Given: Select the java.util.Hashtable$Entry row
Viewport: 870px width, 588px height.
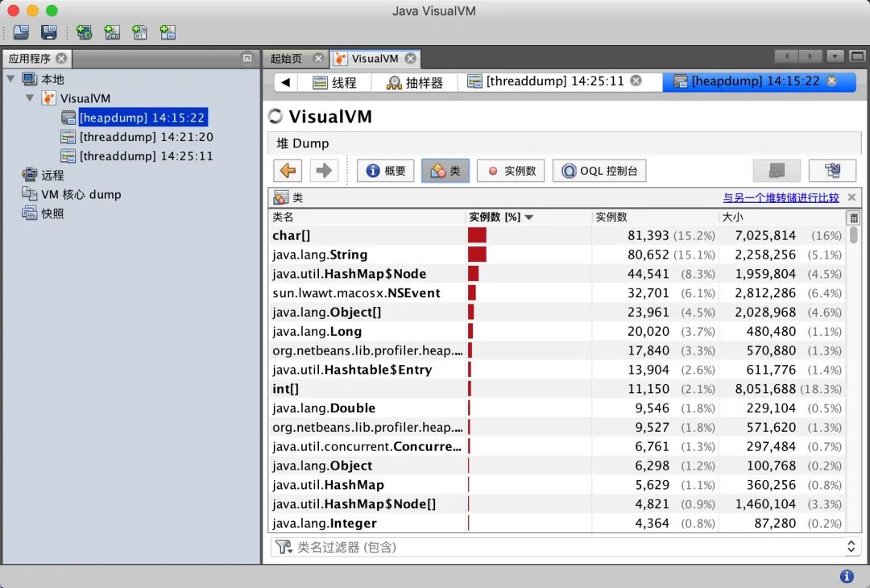Looking at the screenshot, I should click(x=557, y=370).
